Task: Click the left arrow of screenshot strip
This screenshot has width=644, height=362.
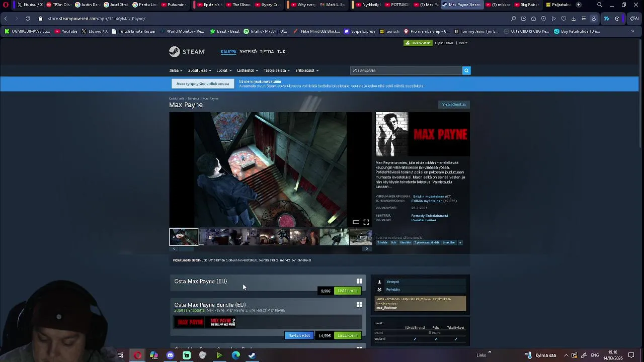Action: tap(174, 249)
